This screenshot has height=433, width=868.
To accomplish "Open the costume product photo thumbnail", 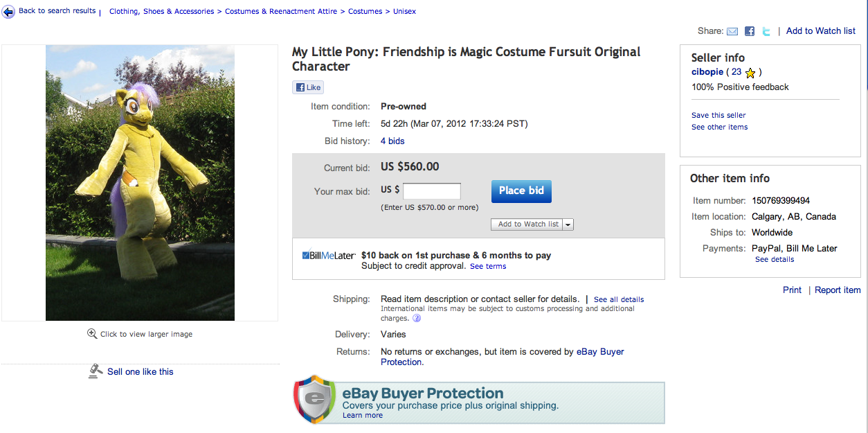I will pyautogui.click(x=140, y=183).
